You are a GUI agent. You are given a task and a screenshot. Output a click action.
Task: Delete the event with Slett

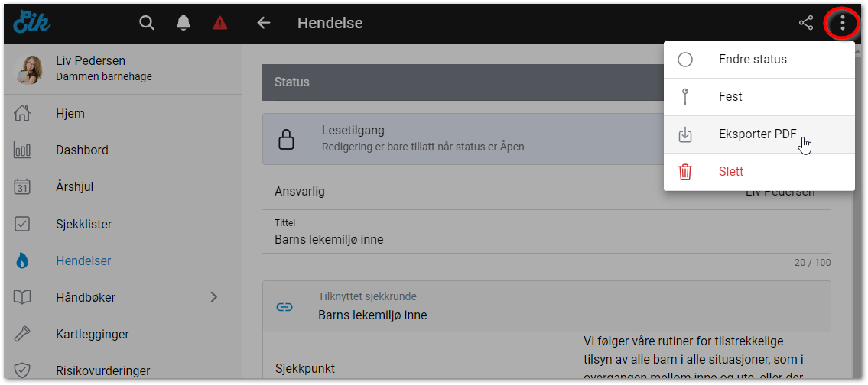click(x=730, y=172)
